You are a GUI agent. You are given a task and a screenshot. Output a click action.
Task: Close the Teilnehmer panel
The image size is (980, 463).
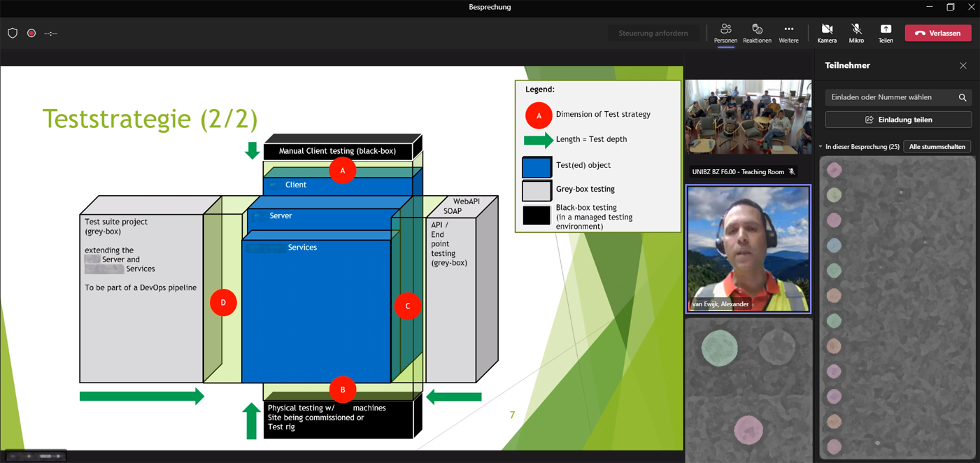coord(963,66)
